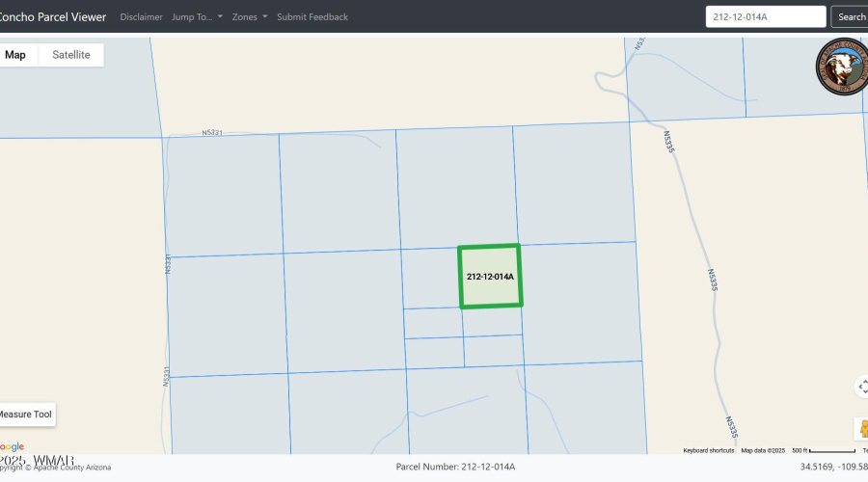868x482 pixels.
Task: Expand the Jump To dropdown menu
Action: click(x=197, y=17)
